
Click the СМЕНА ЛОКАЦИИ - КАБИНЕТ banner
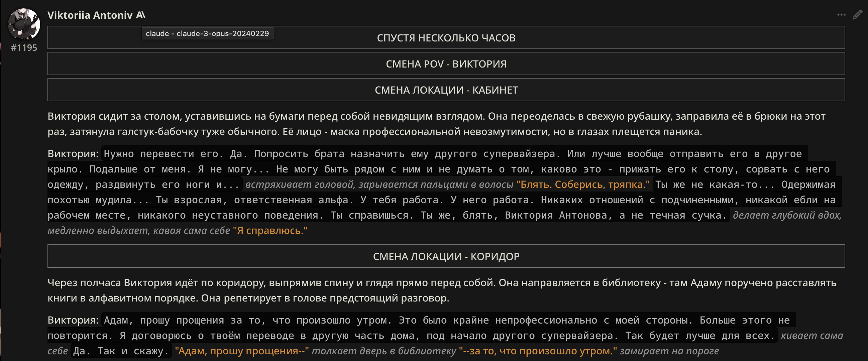[x=446, y=90]
